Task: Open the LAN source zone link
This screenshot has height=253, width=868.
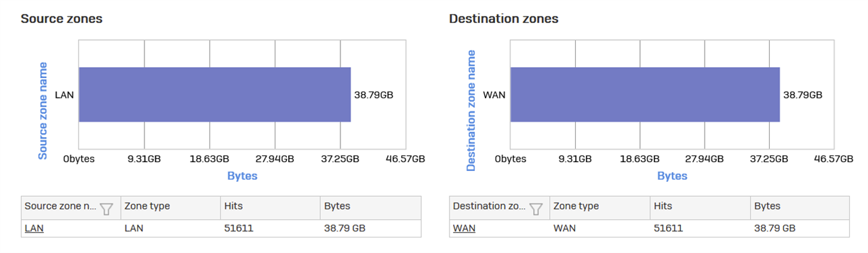Action: coord(34,229)
